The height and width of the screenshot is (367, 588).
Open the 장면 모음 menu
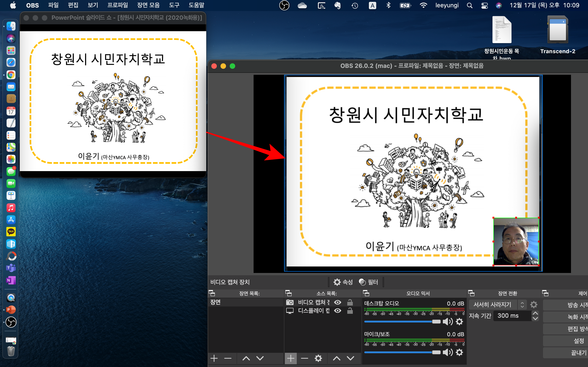[x=148, y=5]
